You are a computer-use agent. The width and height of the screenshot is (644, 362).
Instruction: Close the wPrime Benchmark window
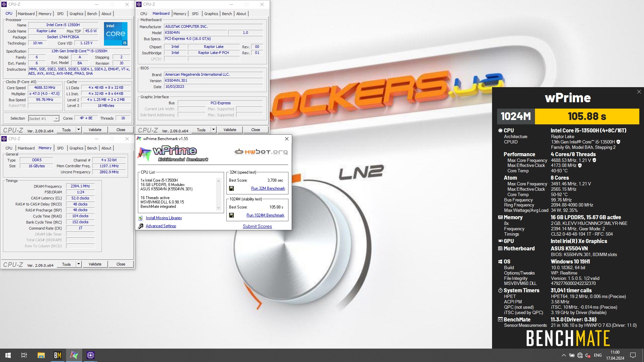coord(287,139)
